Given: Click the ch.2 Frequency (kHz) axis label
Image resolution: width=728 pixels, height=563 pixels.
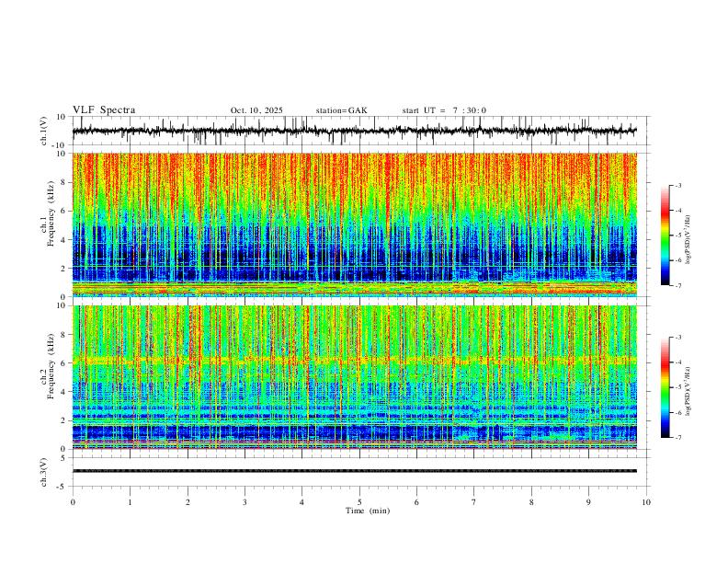Looking at the screenshot, I should pyautogui.click(x=48, y=366).
